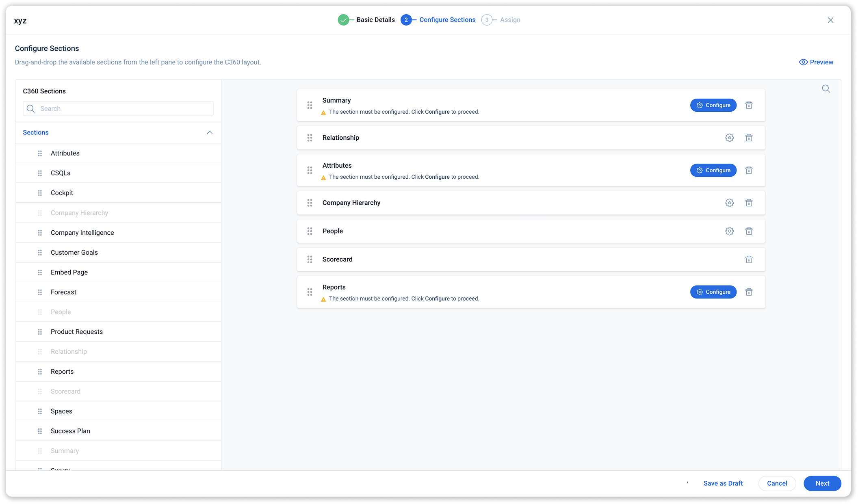The height and width of the screenshot is (504, 858).
Task: Delete the Relationship section with its trash icon
Action: tap(749, 138)
